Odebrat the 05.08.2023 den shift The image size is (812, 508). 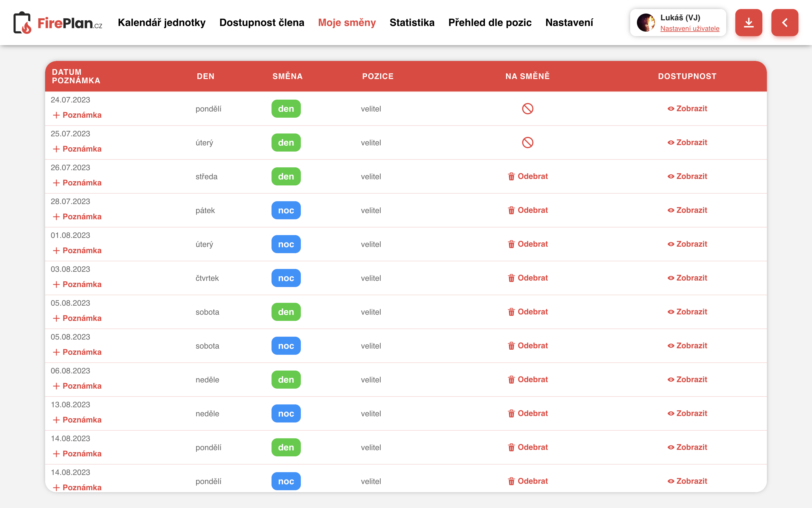[528, 312]
